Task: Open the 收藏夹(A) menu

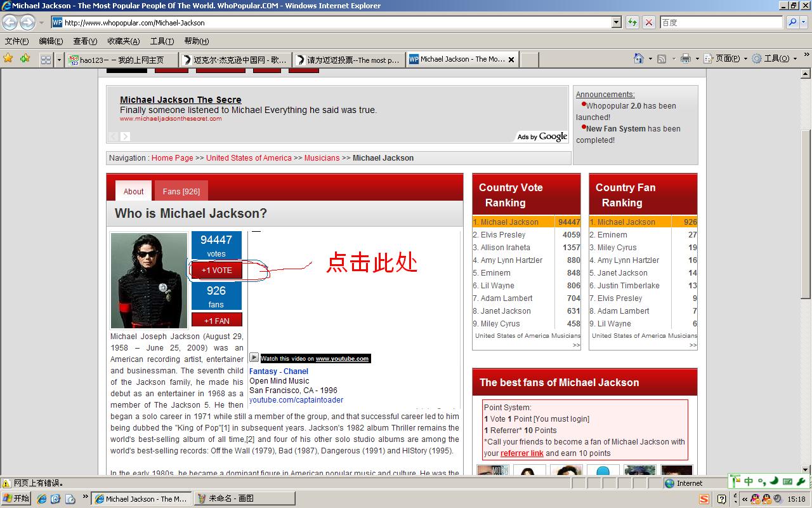Action: click(123, 41)
